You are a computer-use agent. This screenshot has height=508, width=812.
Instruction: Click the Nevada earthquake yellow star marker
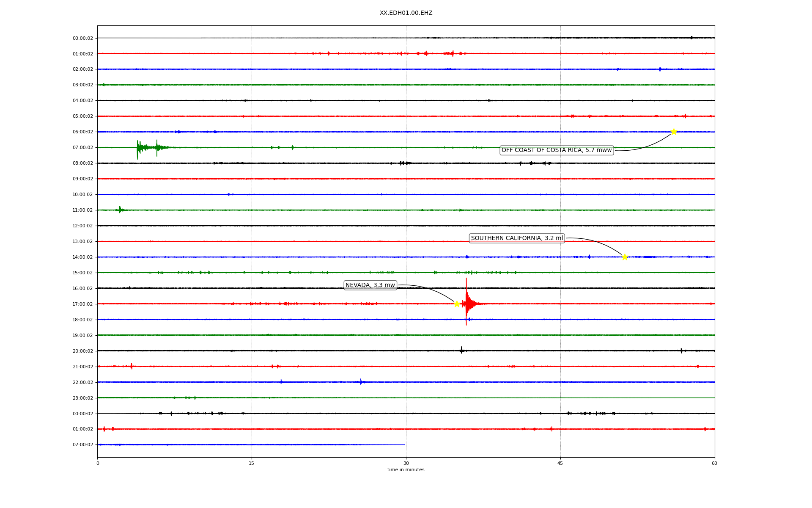pyautogui.click(x=457, y=304)
